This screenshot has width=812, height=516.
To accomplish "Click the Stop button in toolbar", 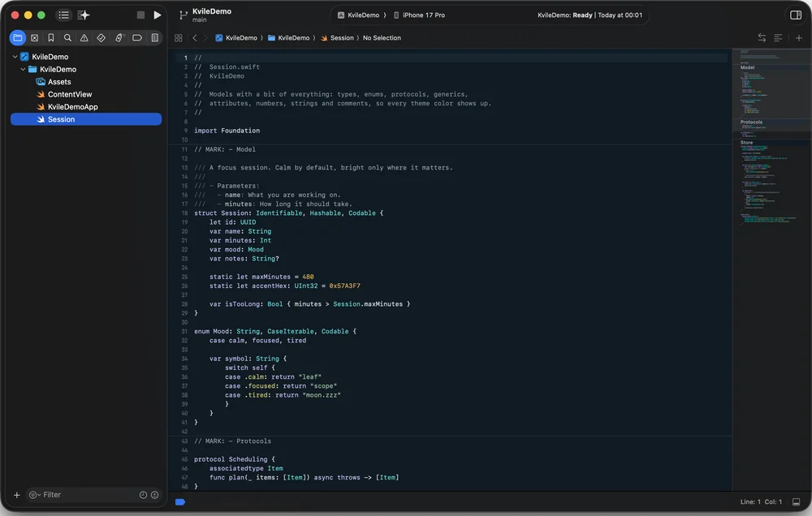I will click(140, 15).
